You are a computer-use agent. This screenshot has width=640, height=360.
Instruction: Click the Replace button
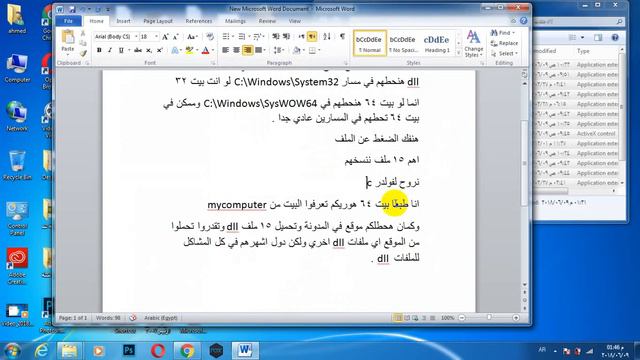(x=504, y=43)
